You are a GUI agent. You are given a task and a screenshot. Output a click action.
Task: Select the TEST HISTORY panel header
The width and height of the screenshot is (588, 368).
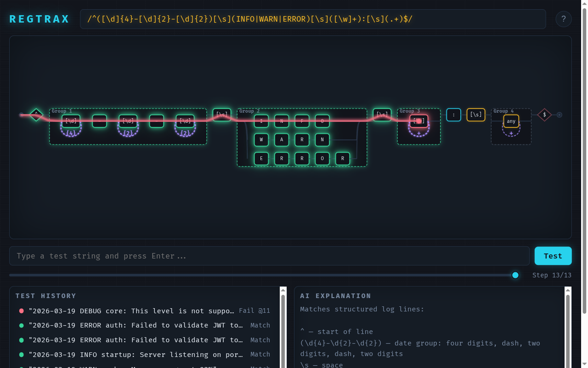45,296
